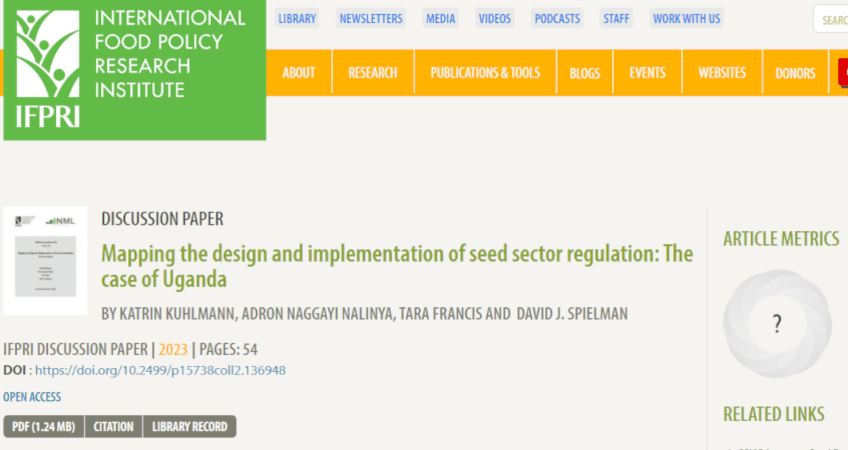Open the Websites menu
Viewport: 848px width, 450px height.
coord(722,72)
